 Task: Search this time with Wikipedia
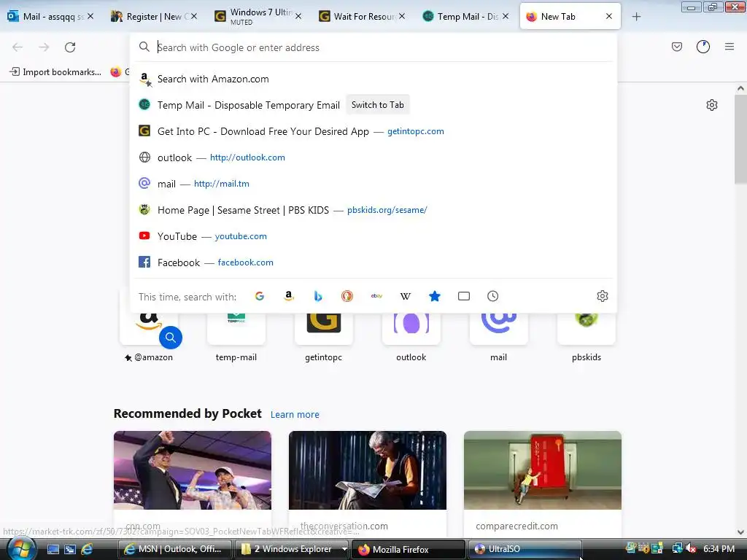(x=406, y=296)
